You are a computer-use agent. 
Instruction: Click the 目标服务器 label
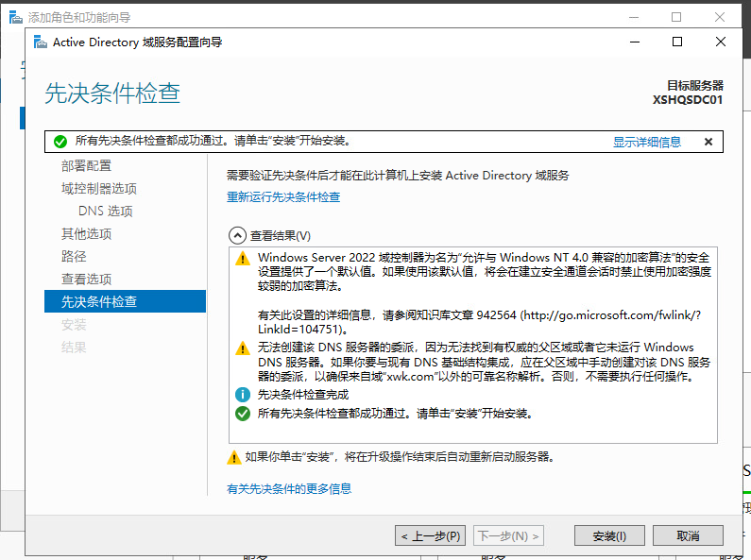pyautogui.click(x=695, y=85)
